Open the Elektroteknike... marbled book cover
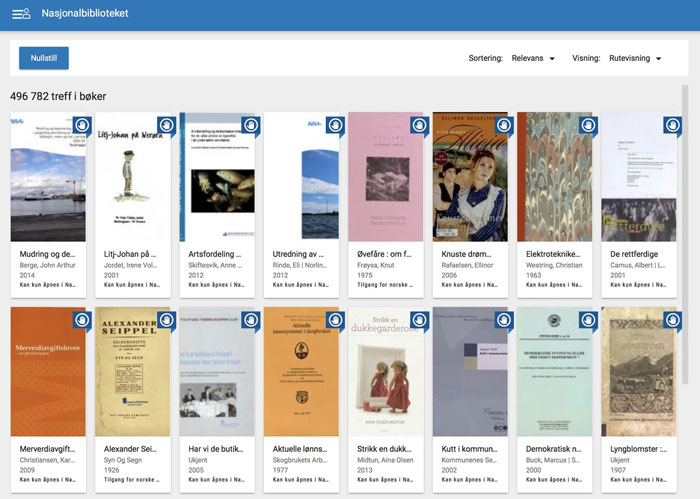 [554, 177]
